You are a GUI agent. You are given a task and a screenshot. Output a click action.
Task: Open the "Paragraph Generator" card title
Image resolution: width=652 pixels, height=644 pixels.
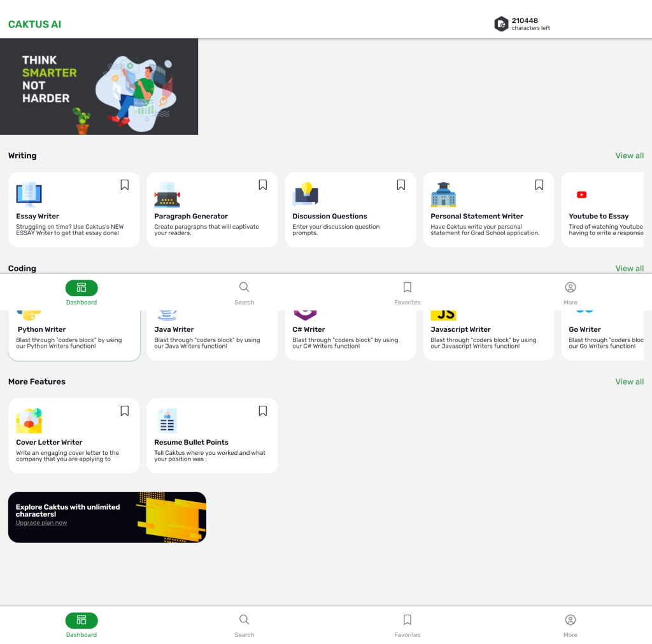pos(191,217)
